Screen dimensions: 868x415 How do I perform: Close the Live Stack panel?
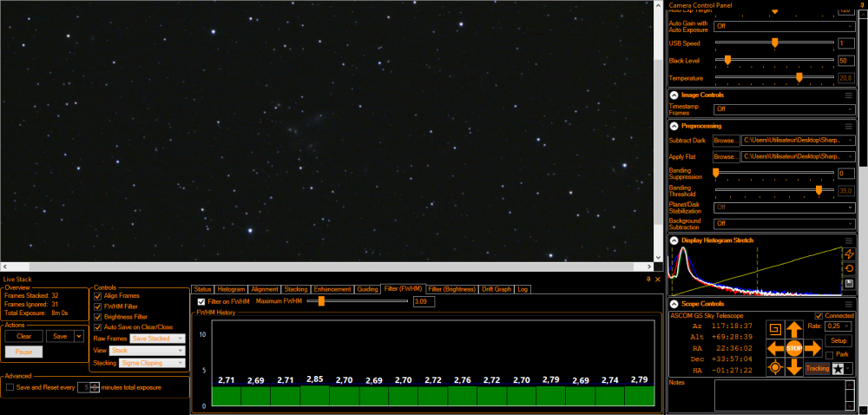click(658, 280)
